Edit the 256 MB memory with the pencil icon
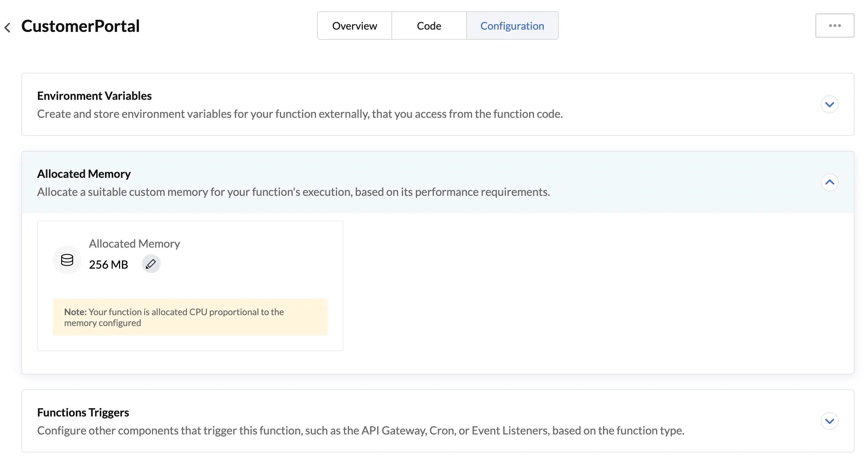The width and height of the screenshot is (868, 460). tap(151, 264)
